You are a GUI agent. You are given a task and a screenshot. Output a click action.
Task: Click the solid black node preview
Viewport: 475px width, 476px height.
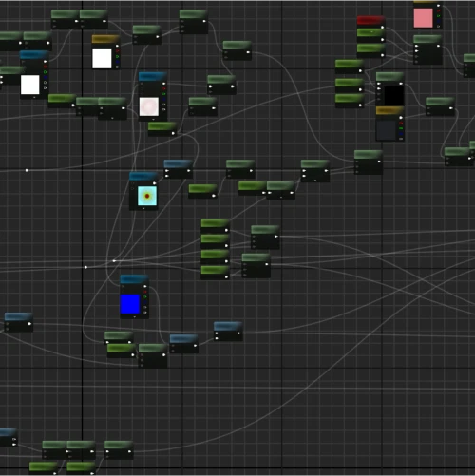pos(394,96)
